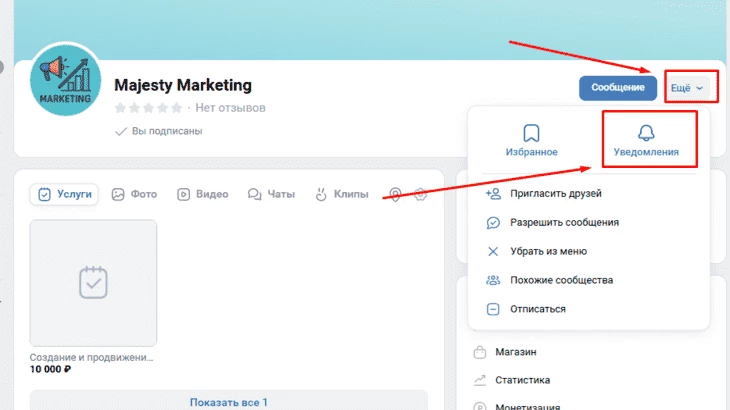Switch to the Фото tab
Screen dimensions: 730x410
point(134,194)
